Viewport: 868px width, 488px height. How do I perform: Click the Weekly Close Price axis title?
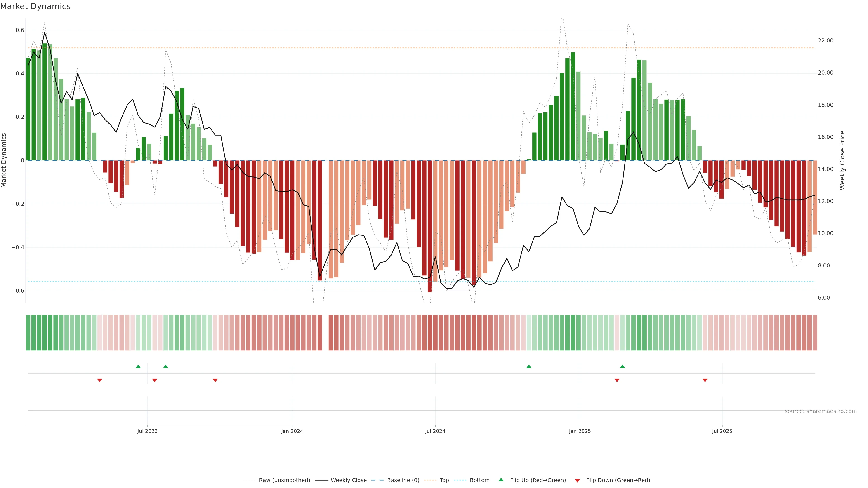842,160
